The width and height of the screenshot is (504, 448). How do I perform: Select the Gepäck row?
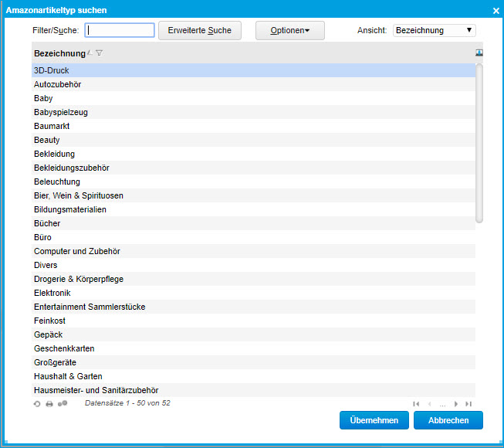click(253, 334)
